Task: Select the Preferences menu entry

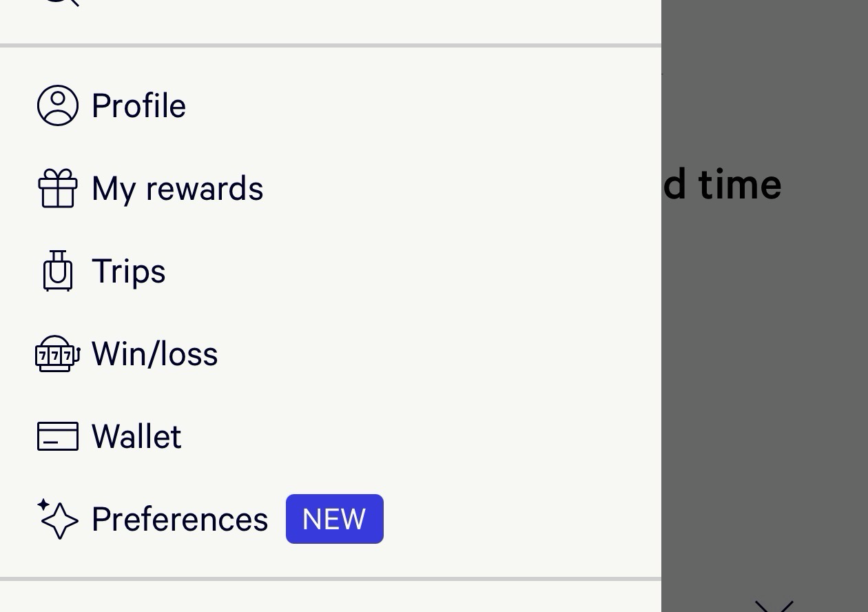Action: coord(180,520)
